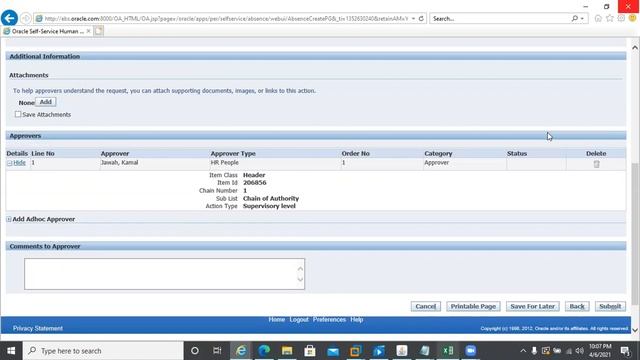Click the 'Approver Type' column header
Viewport: 640px width, 360px height.
(233, 153)
